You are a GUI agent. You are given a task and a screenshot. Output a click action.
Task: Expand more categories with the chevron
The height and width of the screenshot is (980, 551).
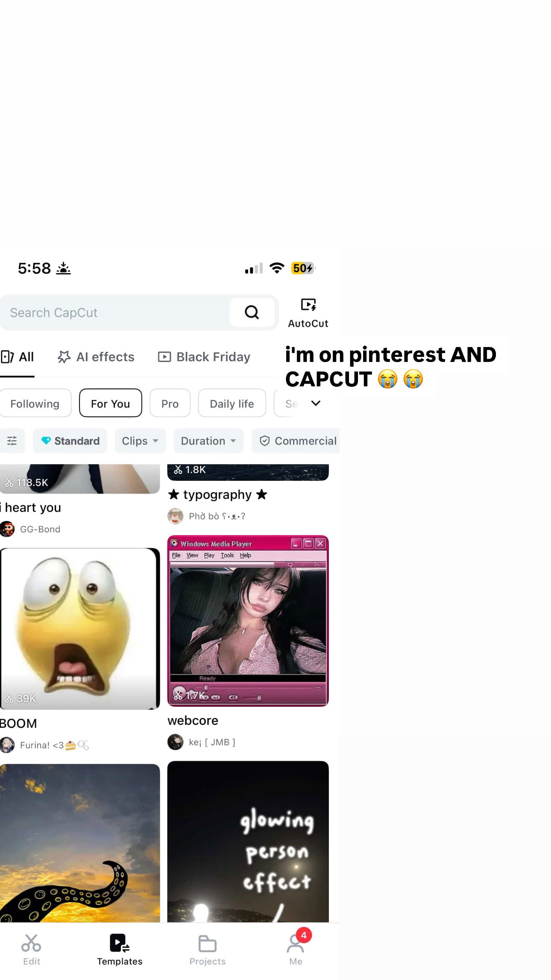tap(316, 403)
